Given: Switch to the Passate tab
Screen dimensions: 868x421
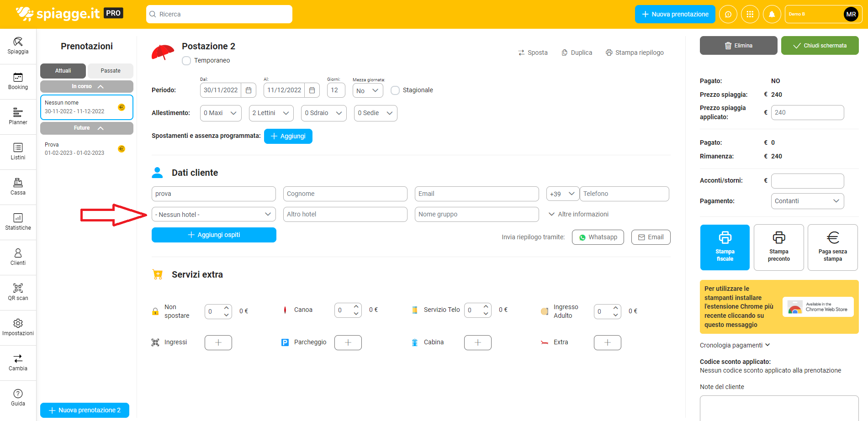Looking at the screenshot, I should click(x=110, y=71).
